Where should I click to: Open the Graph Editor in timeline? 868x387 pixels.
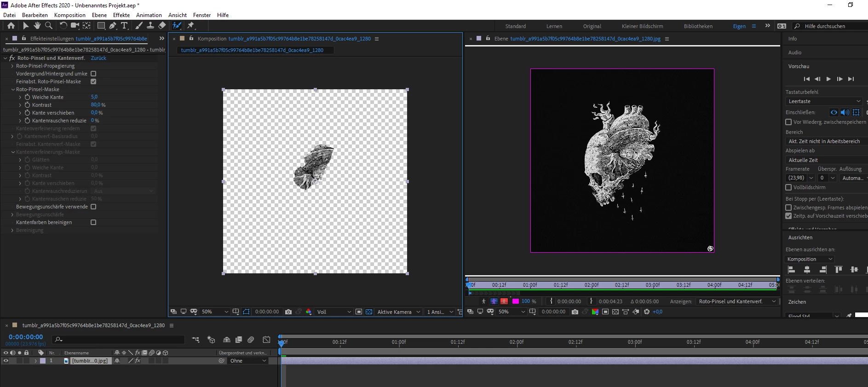[x=266, y=340]
